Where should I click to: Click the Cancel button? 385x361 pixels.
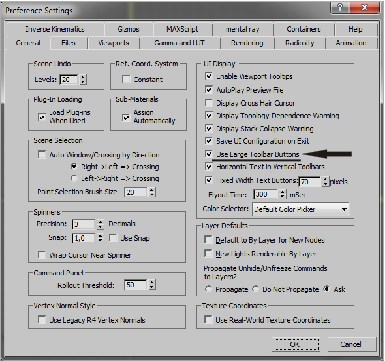pyautogui.click(x=351, y=344)
